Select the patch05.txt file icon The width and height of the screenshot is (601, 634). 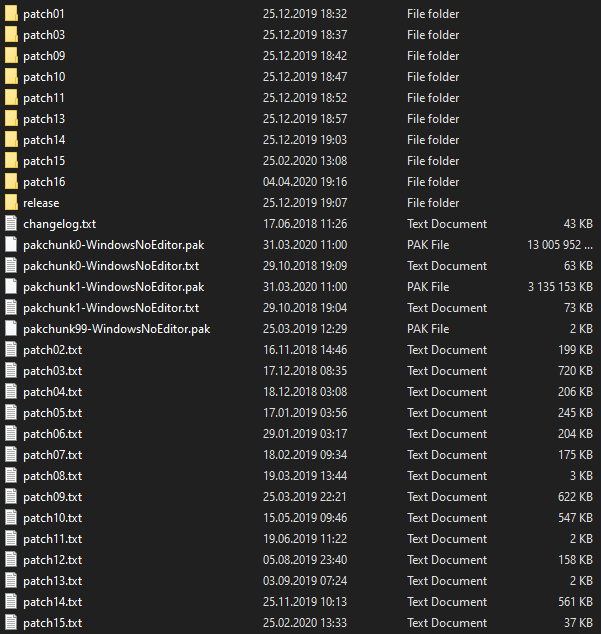pos(11,413)
